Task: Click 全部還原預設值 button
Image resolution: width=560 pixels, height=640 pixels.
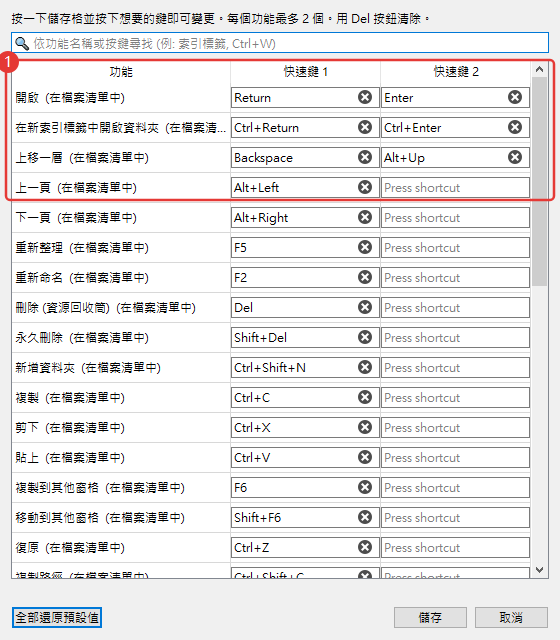Action: tap(57, 618)
